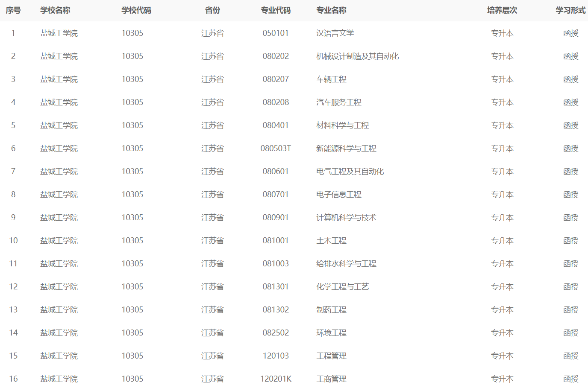Click major code 080207
The image size is (588, 388).
point(276,79)
